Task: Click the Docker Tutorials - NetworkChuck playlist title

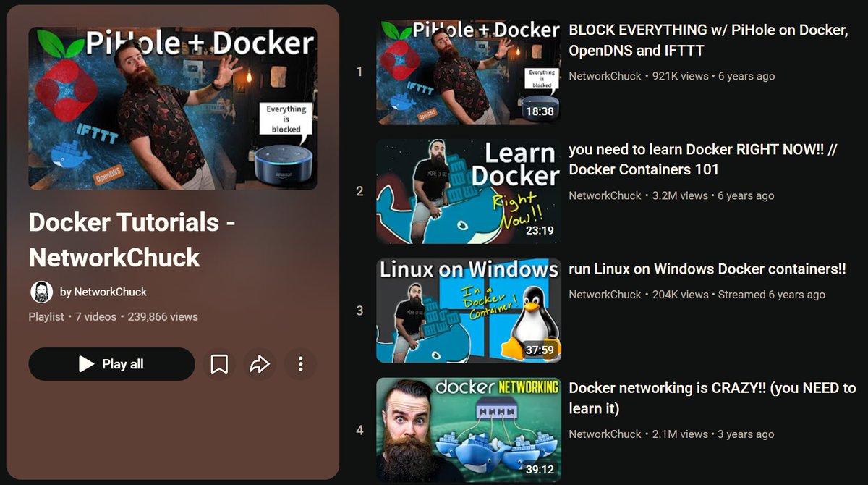Action: click(132, 240)
